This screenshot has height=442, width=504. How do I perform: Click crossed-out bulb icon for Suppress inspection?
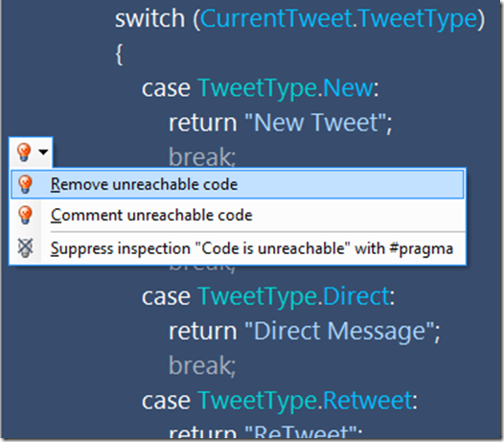click(x=26, y=248)
